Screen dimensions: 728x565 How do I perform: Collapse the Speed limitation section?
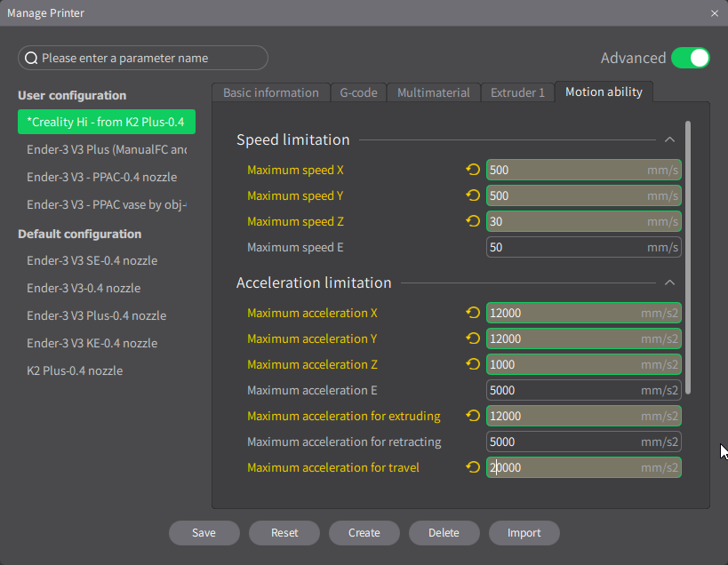click(x=669, y=139)
